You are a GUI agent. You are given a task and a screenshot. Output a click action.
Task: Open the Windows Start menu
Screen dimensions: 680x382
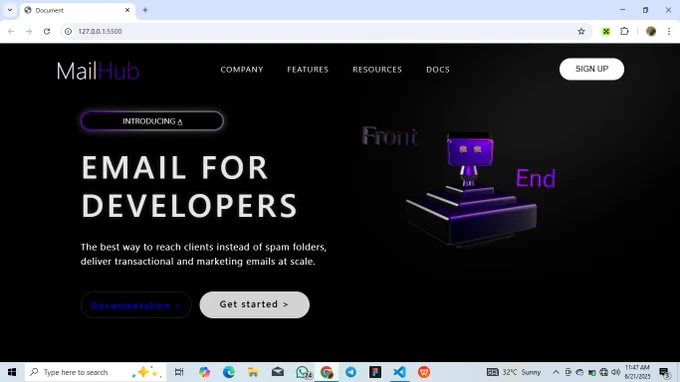tap(12, 372)
